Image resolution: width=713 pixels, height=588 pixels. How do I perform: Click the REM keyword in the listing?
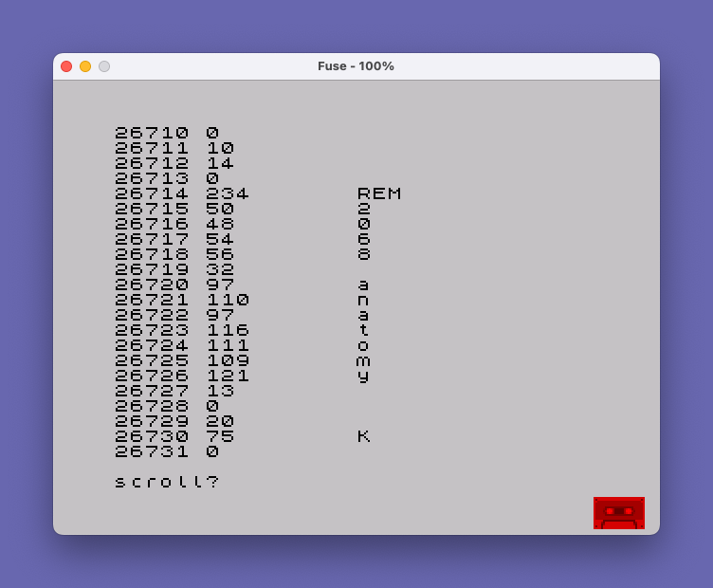(x=379, y=193)
